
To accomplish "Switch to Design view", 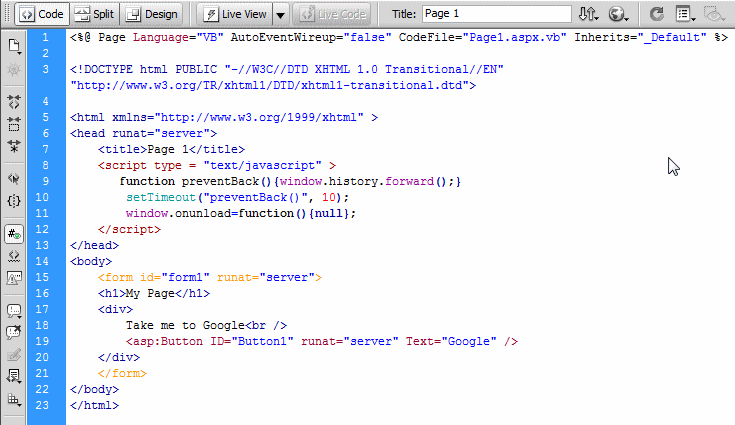I will click(153, 14).
